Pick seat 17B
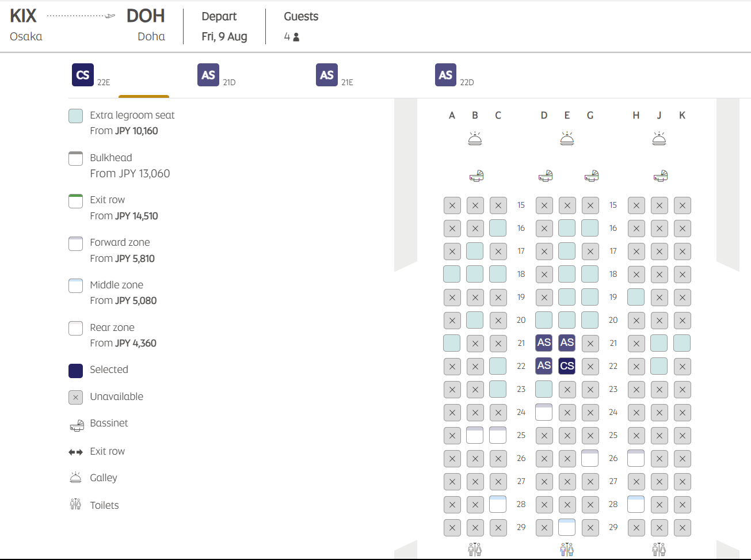This screenshot has width=751, height=560. [475, 251]
